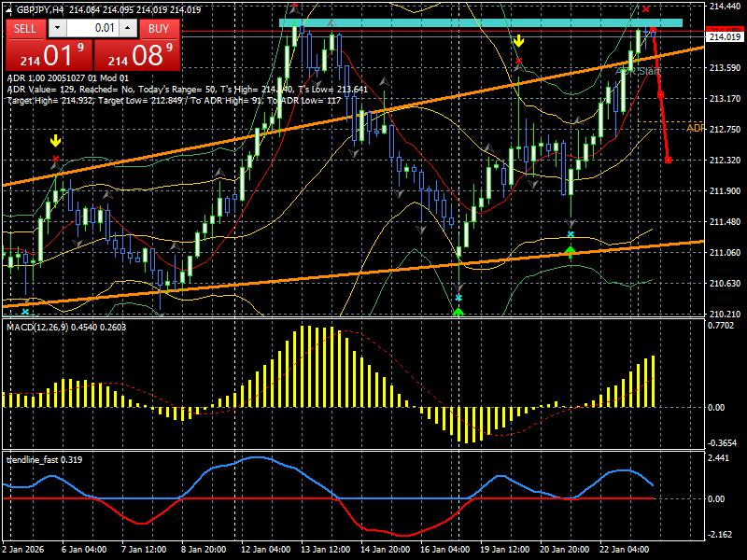
Task: Click the '2 Jan 2026' time axis label
Action: [22, 550]
